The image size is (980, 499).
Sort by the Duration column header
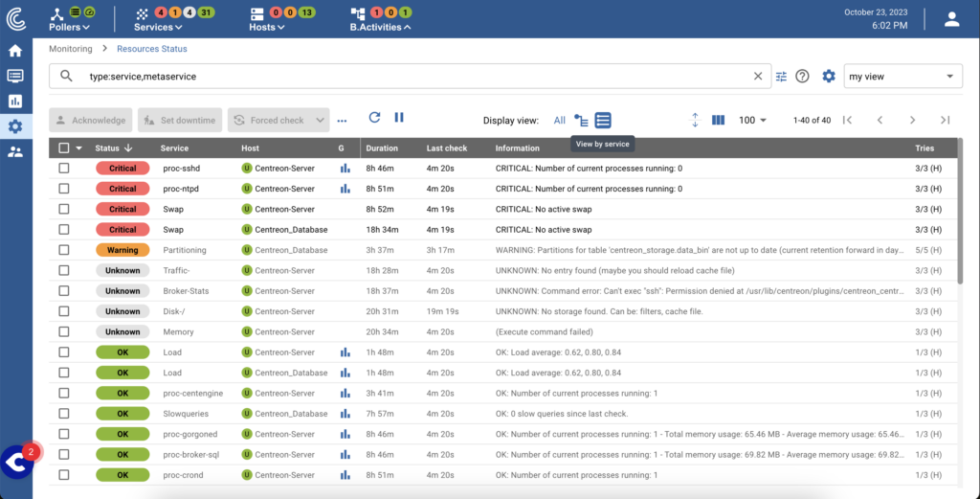click(x=381, y=148)
